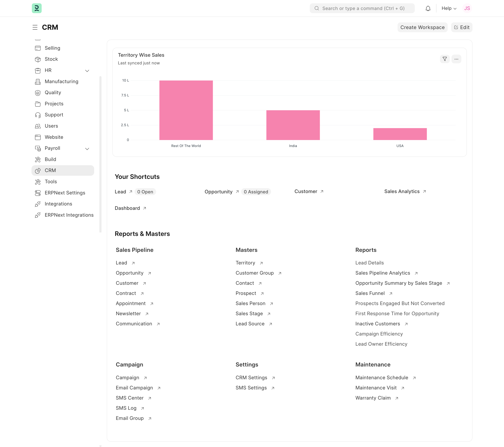Select the Website module icon
The image size is (504, 447).
click(38, 137)
